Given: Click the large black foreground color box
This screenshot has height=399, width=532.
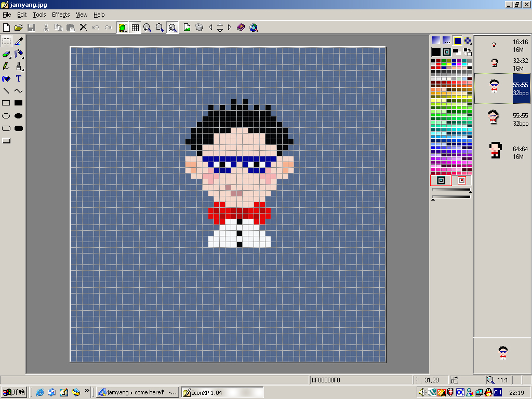Looking at the screenshot, I should pos(436,52).
